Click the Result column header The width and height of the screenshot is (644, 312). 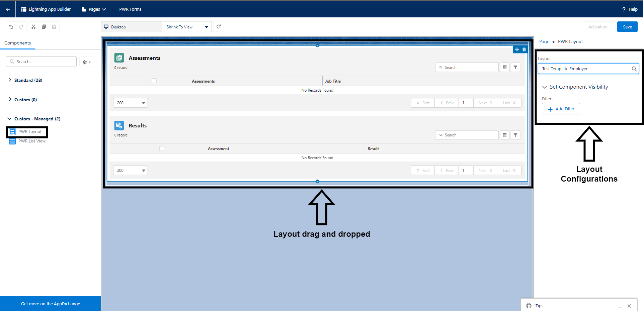[x=373, y=148]
